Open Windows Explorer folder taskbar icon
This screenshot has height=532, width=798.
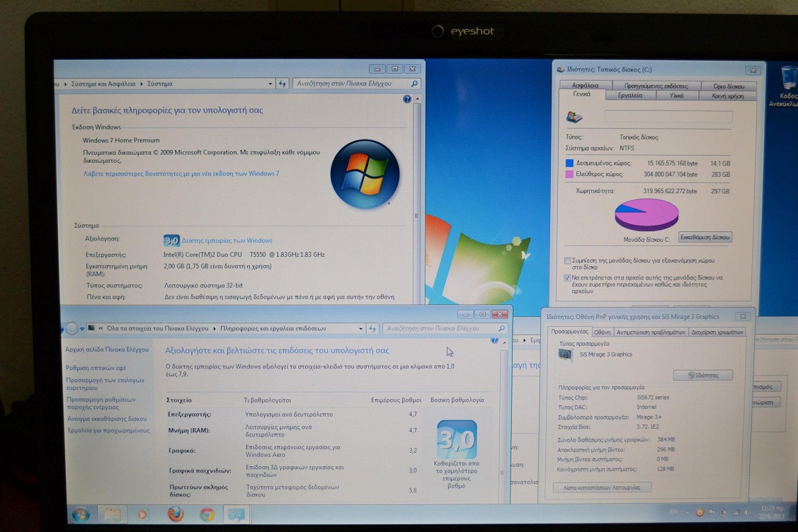112,515
